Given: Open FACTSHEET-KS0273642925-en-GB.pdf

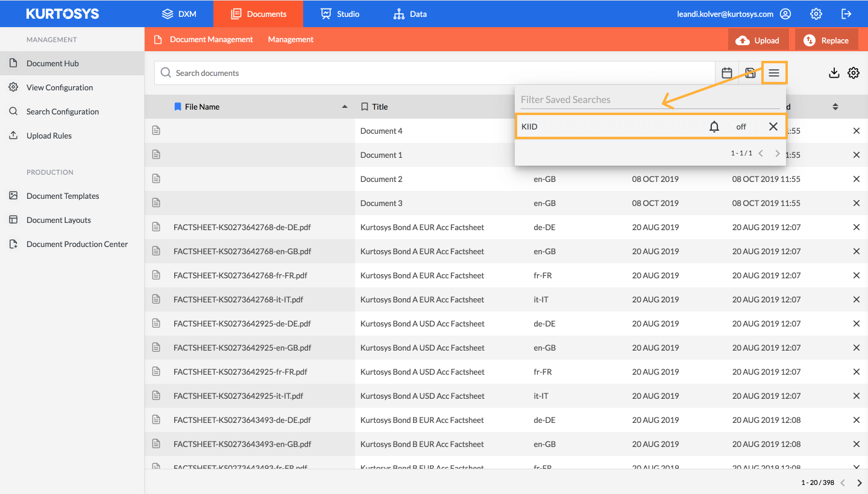Looking at the screenshot, I should 242,348.
